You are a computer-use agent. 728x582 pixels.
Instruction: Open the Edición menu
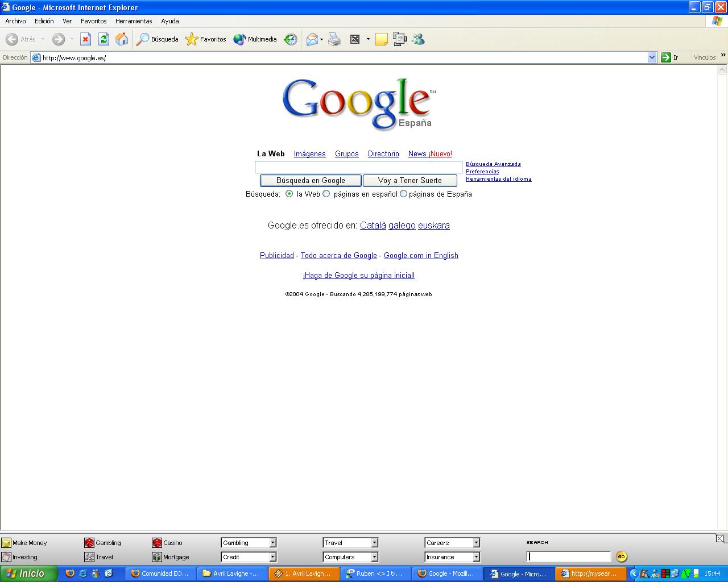(x=44, y=21)
